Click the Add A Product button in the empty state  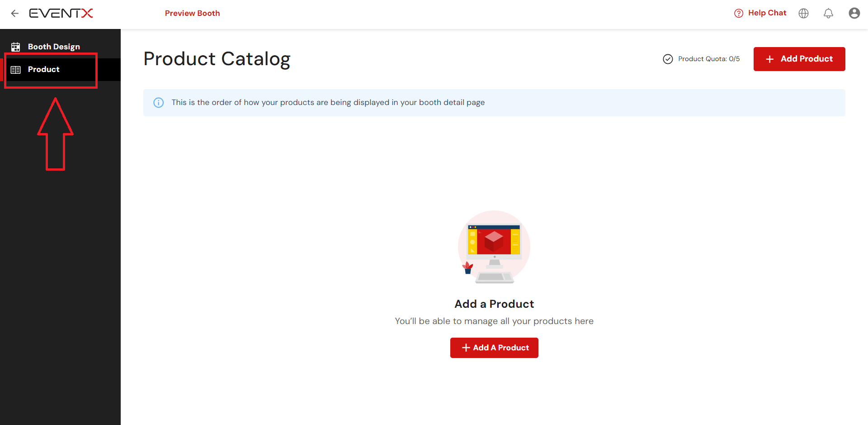(494, 348)
